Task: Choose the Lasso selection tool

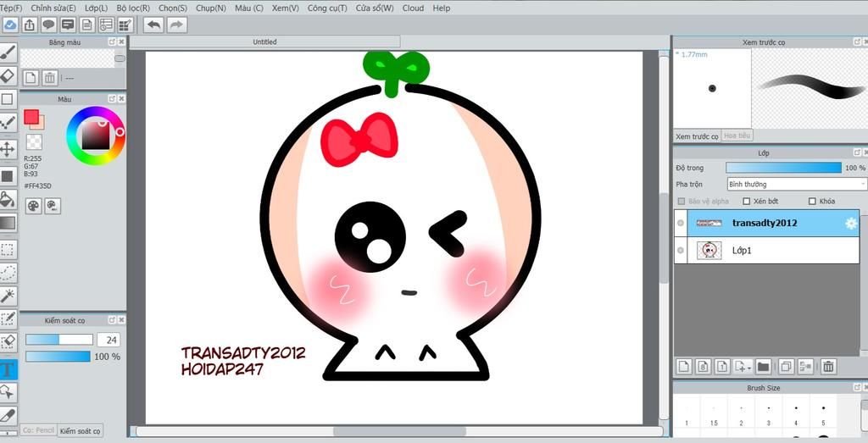Action: (7, 273)
